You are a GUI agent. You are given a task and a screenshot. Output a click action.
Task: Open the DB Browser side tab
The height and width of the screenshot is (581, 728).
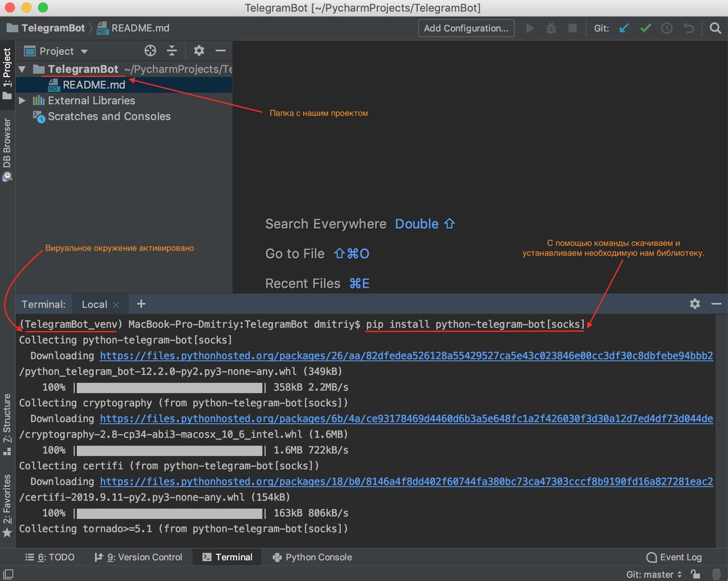click(7, 149)
